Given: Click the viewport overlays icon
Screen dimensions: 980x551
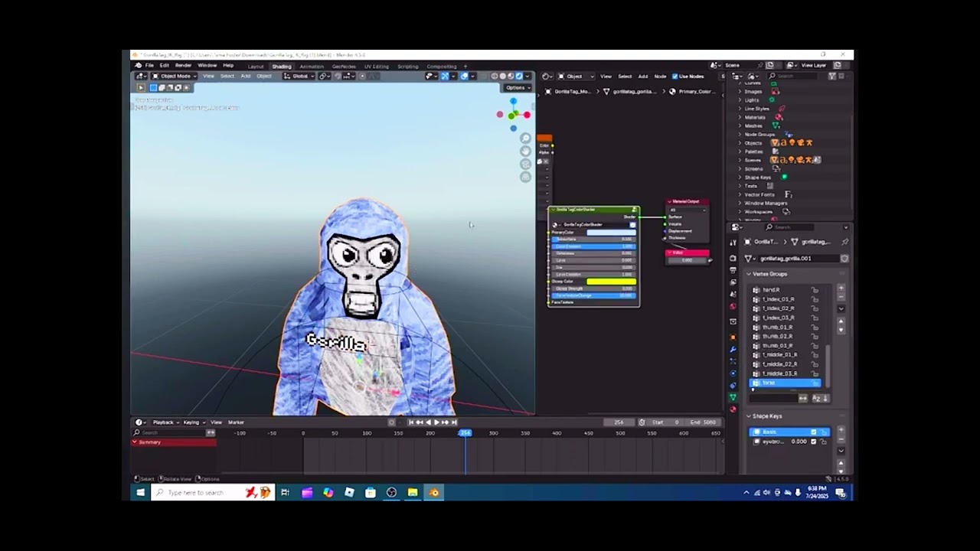Looking at the screenshot, I should (x=464, y=76).
